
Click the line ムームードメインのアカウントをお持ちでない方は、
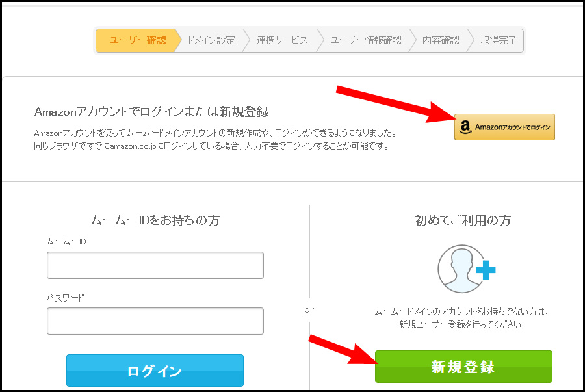[x=462, y=311]
